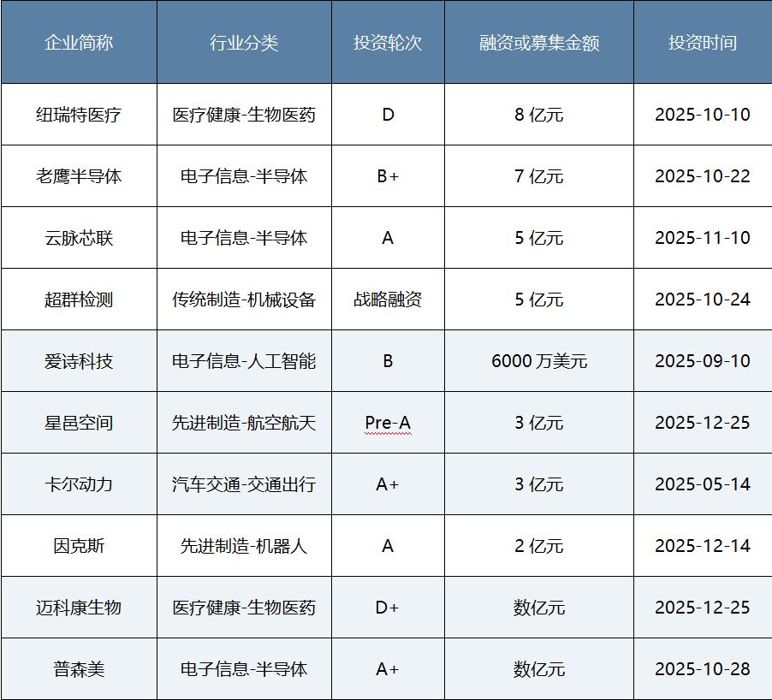Select the 星邑空间 company cell
The width and height of the screenshot is (772, 700).
point(77,423)
